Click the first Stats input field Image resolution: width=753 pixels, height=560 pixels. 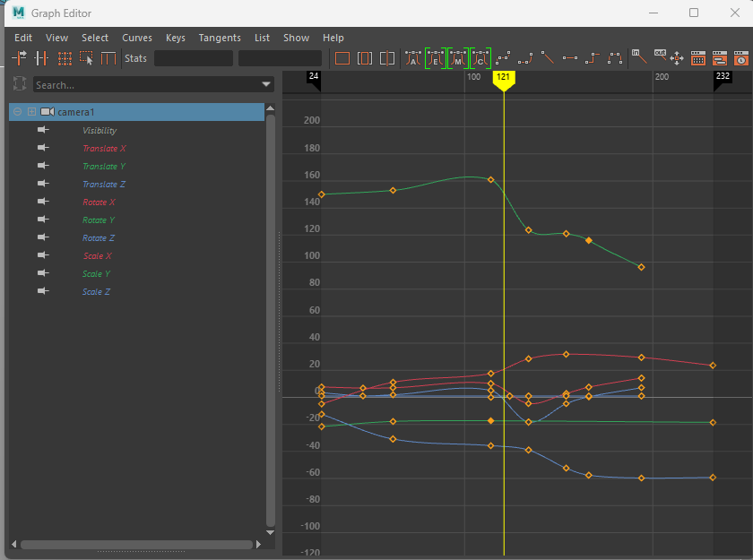point(194,58)
